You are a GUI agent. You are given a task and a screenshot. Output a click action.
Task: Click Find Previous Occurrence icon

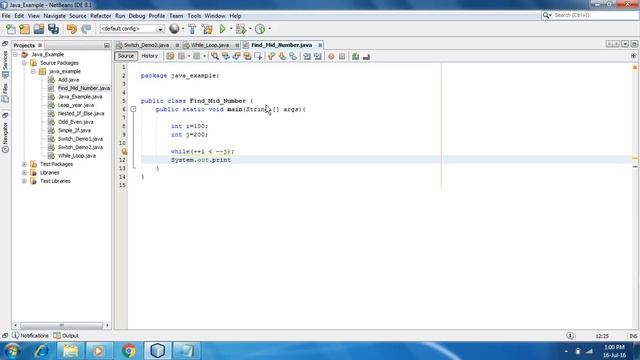coord(226,56)
